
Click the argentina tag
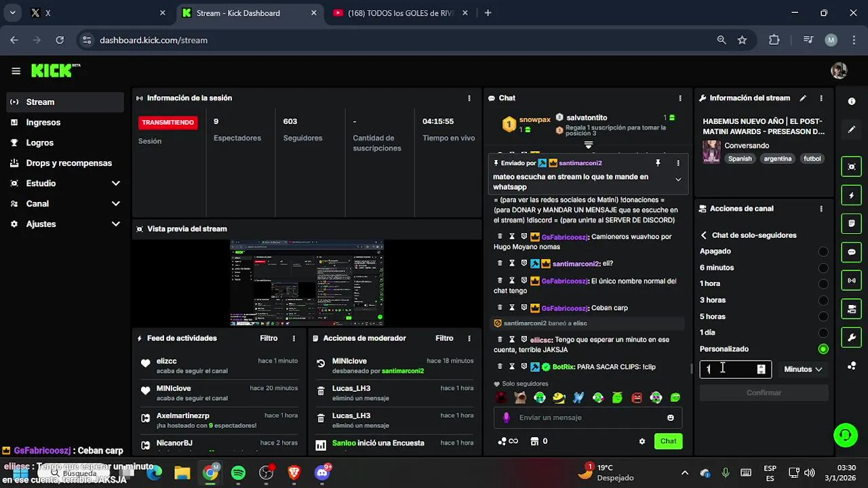(777, 159)
